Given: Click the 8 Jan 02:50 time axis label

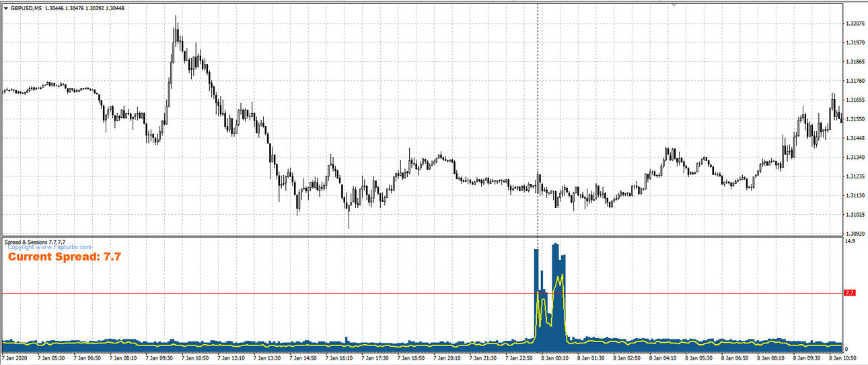Looking at the screenshot, I should pyautogui.click(x=626, y=359).
